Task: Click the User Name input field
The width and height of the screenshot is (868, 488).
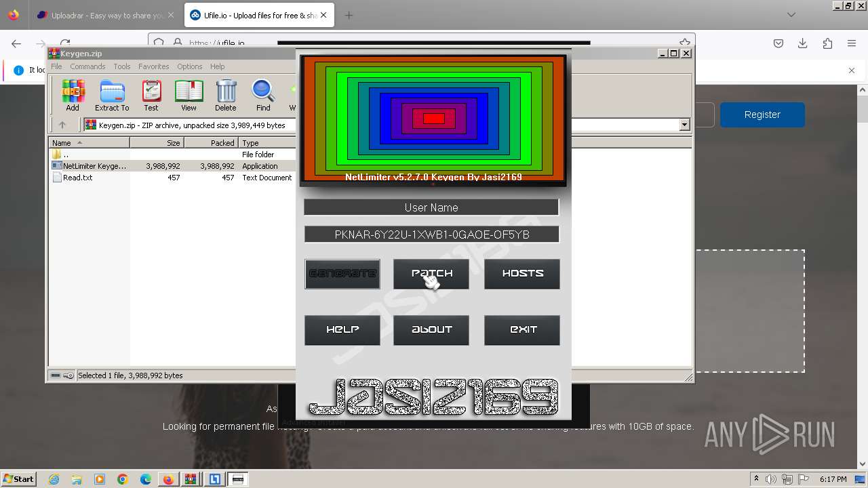Action: (431, 207)
